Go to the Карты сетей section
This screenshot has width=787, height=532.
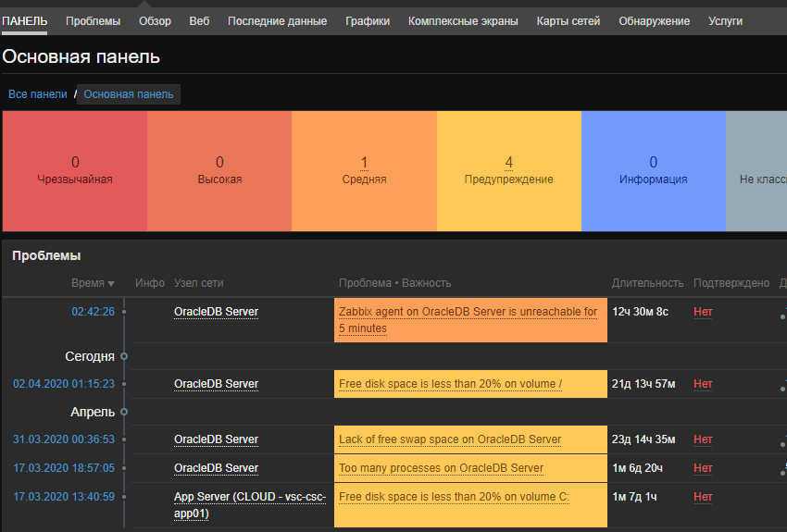point(568,21)
